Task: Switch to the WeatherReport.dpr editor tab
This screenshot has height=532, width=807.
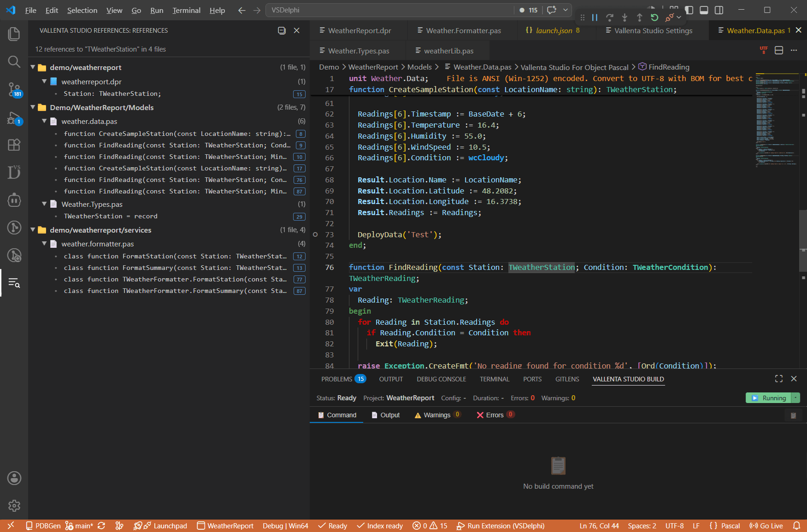Action: pyautogui.click(x=359, y=30)
